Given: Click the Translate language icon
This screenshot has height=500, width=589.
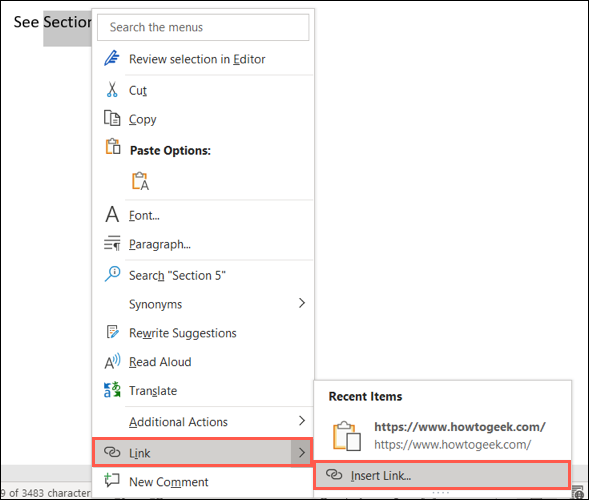Looking at the screenshot, I should coord(112,390).
